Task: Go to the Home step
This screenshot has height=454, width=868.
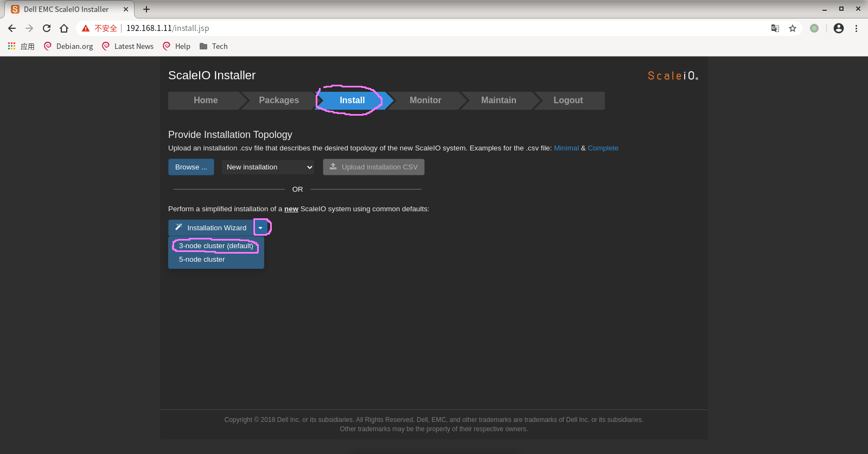Action: 206,100
